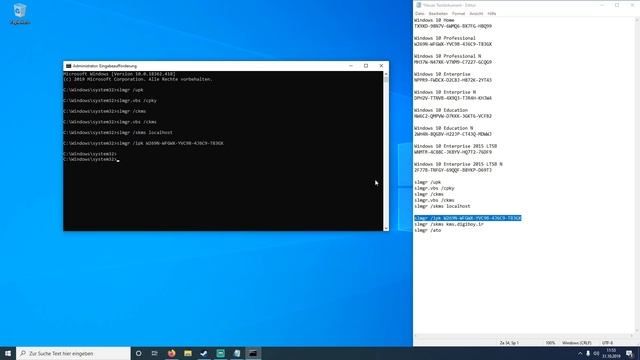The width and height of the screenshot is (640, 360).
Task: Click the blinking cursor prompt line in cmd
Action: pos(91,159)
